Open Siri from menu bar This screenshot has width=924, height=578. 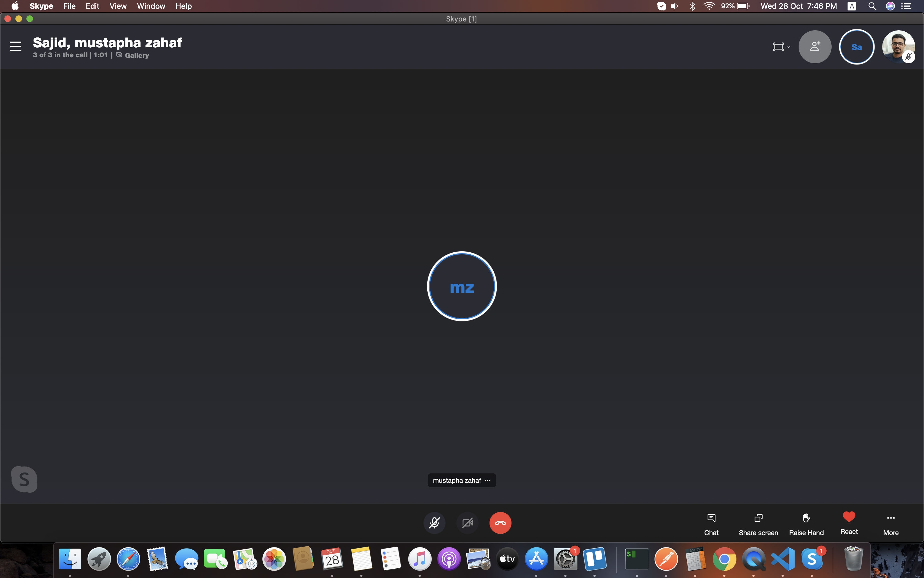890,6
